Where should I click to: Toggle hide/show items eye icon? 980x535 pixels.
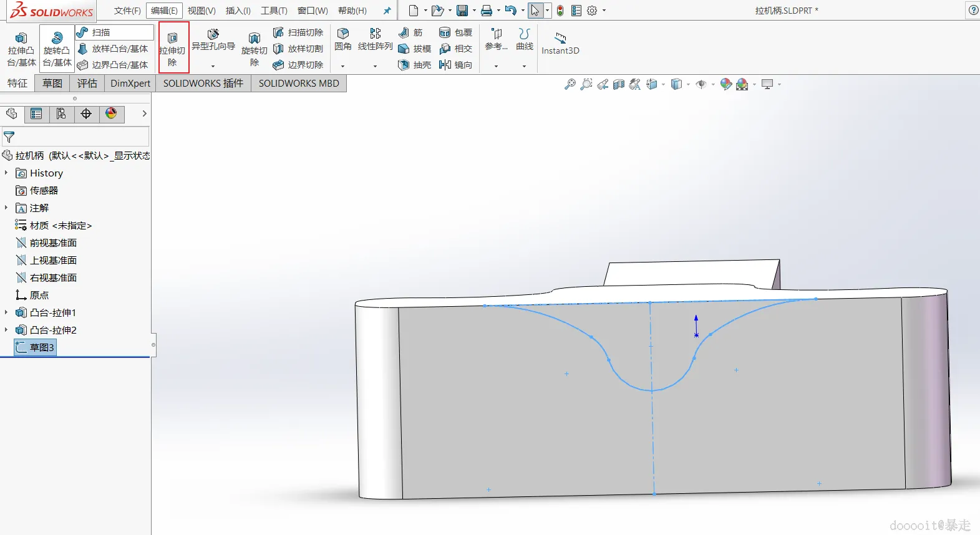701,84
